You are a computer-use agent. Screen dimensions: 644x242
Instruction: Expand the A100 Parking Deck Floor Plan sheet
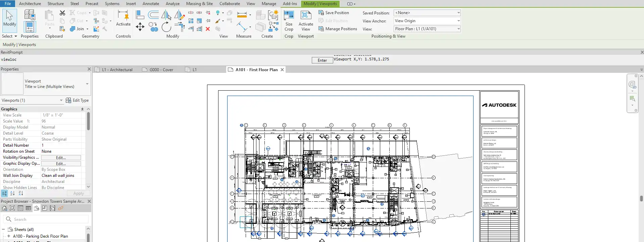tap(9, 236)
